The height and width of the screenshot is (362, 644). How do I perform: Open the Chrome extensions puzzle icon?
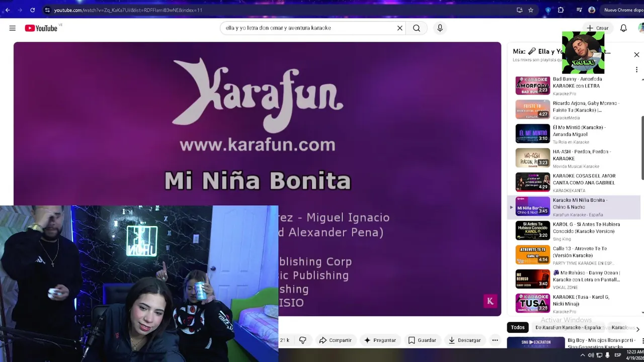(x=560, y=10)
